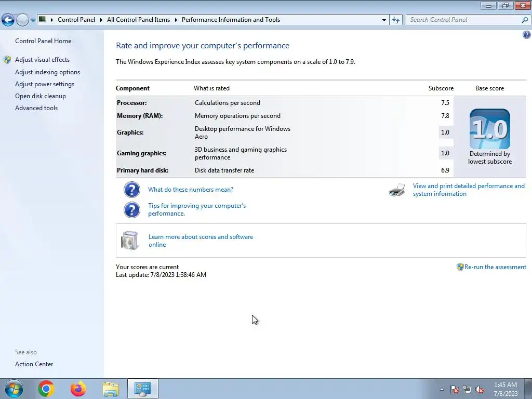
Task: Click the search magnifier icon
Action: (525, 20)
